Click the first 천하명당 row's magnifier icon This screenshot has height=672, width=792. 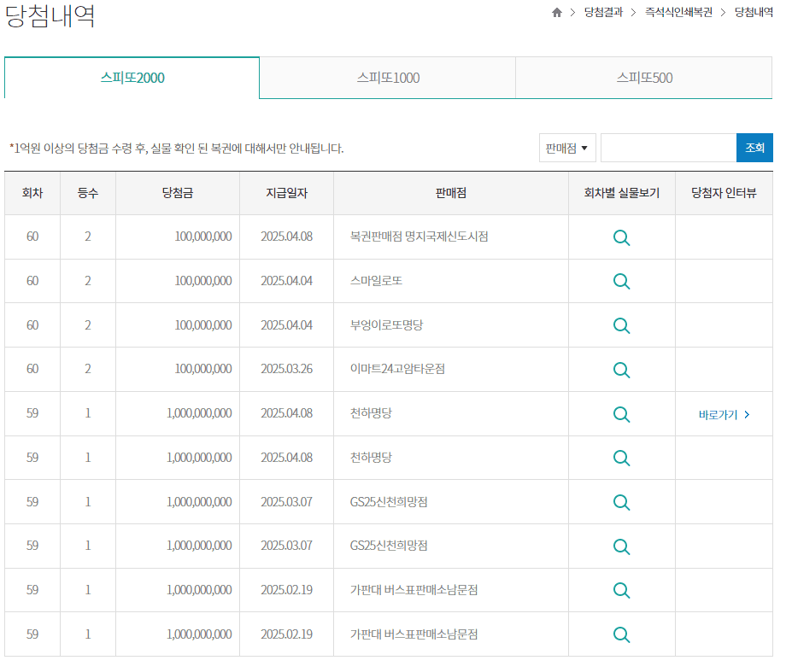pos(621,413)
